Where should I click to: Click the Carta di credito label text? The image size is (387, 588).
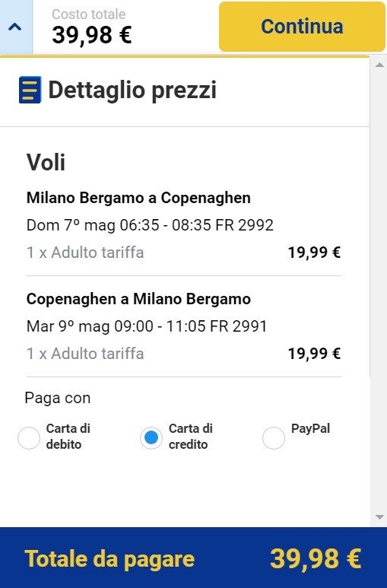click(191, 437)
